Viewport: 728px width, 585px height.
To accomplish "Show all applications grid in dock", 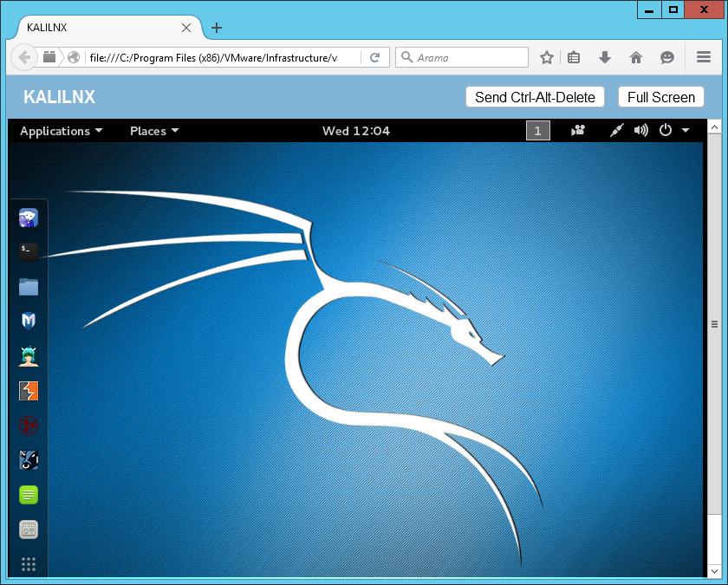I will click(29, 564).
